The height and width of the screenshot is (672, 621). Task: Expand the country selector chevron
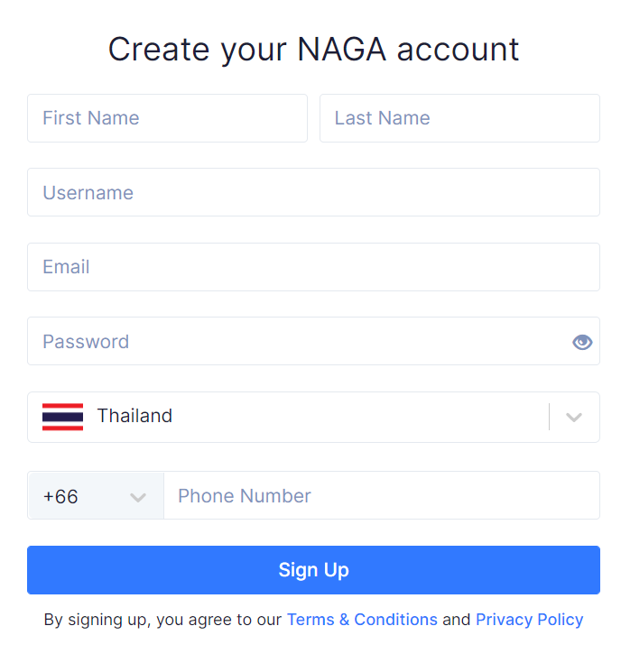(574, 417)
